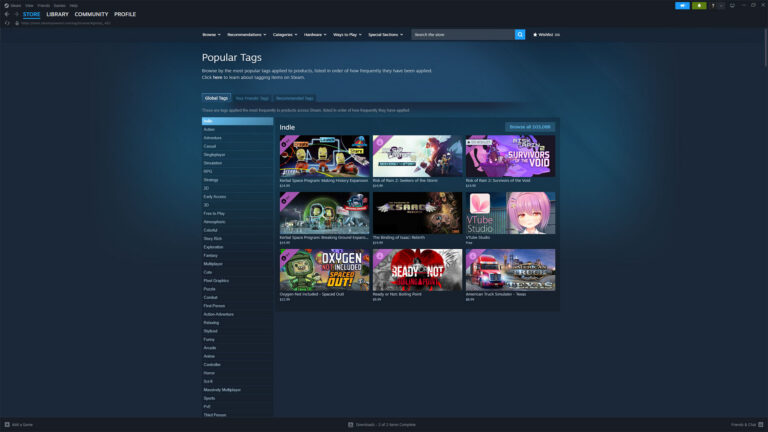Select the Casual tag
768x432 pixels.
(x=237, y=146)
